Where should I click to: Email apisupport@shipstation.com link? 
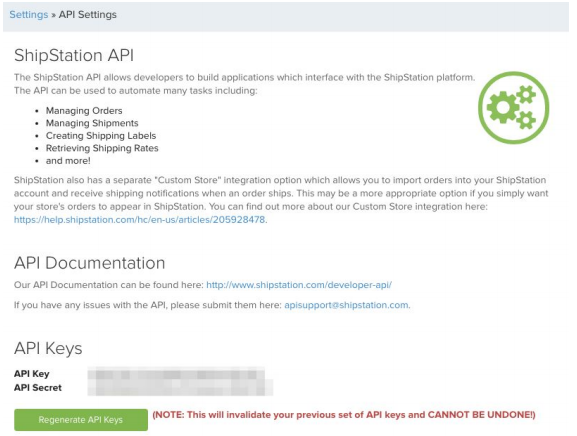point(346,305)
